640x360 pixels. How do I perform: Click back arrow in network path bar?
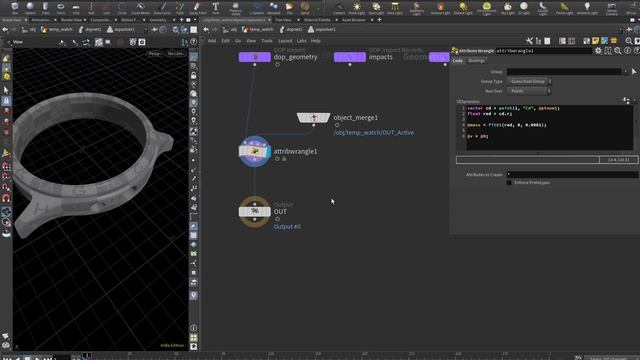(206, 29)
